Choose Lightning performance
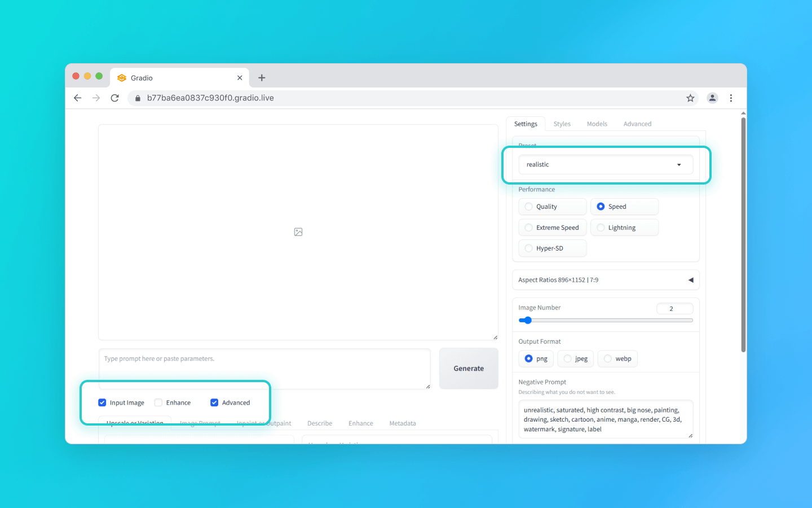The height and width of the screenshot is (508, 812). coord(624,227)
